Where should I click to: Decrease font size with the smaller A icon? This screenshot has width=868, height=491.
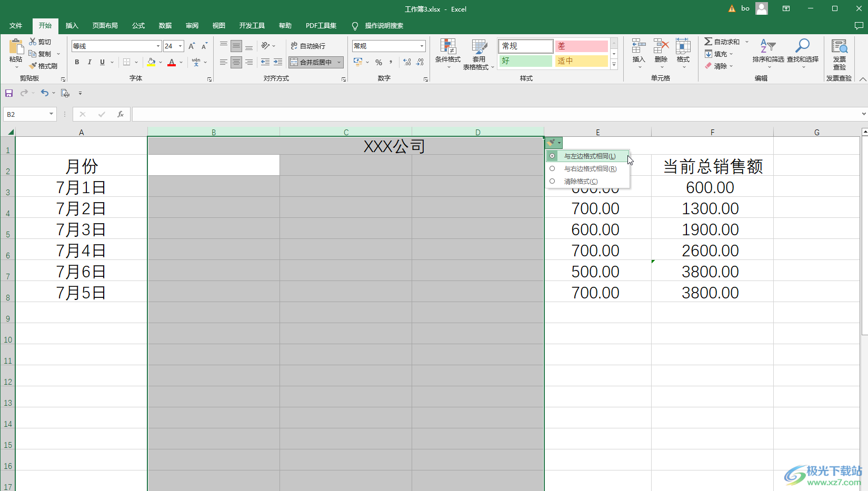204,46
